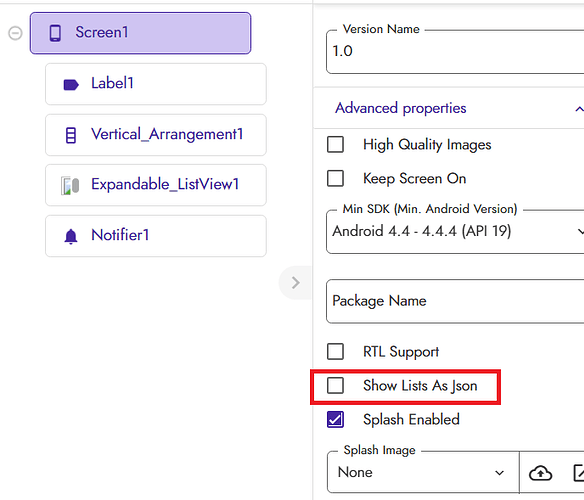Open the Splash Image None dropdown
This screenshot has width=584, height=500.
click(x=423, y=472)
